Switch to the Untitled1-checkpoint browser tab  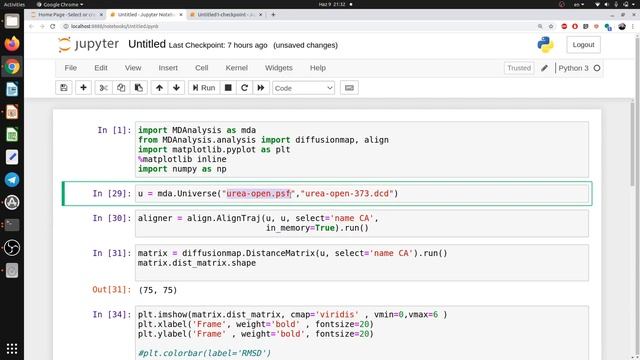226,15
